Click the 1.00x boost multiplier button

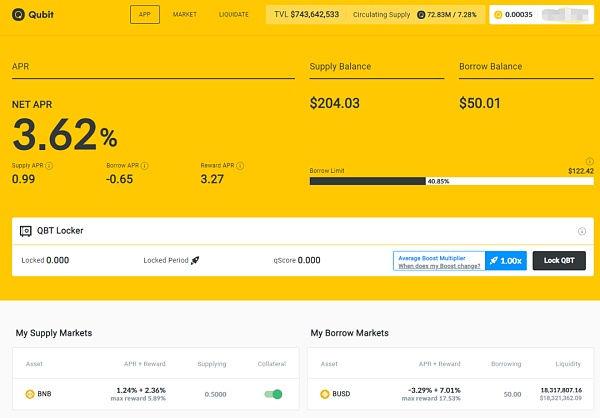click(x=505, y=260)
